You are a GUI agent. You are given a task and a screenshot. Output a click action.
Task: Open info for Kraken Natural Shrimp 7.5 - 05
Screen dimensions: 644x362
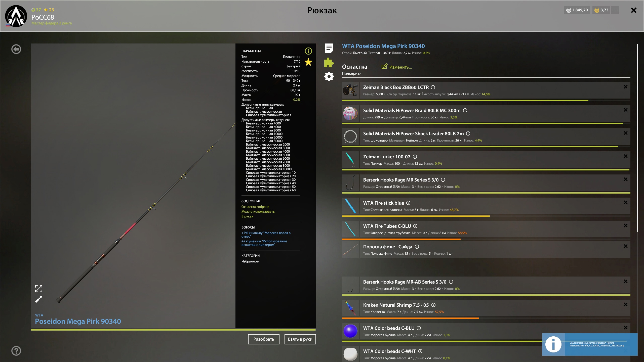(433, 305)
